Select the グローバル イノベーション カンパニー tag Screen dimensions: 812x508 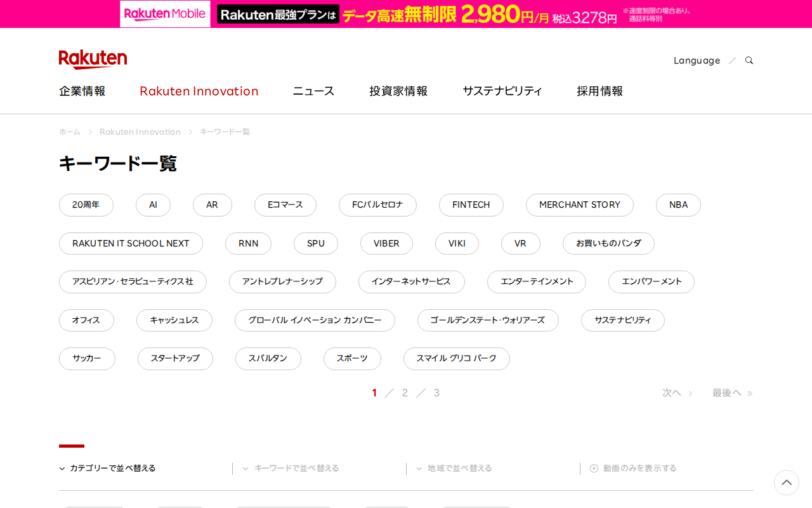(x=315, y=321)
